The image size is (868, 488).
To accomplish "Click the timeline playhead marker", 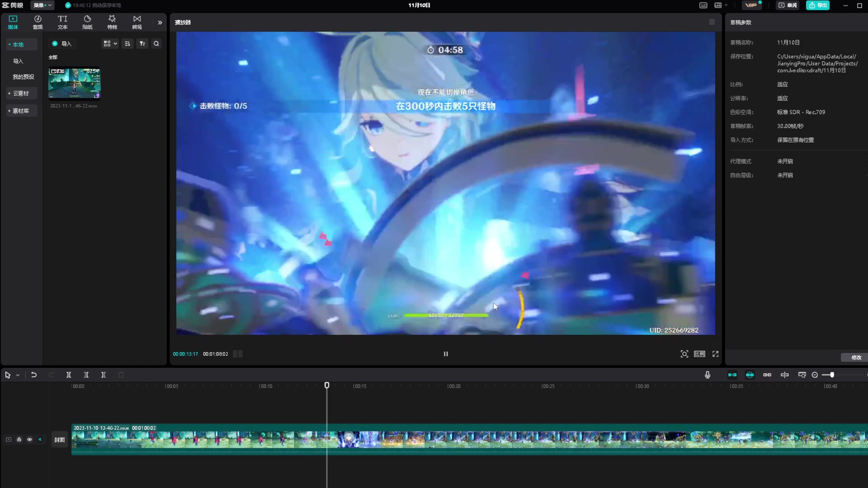I will click(327, 385).
